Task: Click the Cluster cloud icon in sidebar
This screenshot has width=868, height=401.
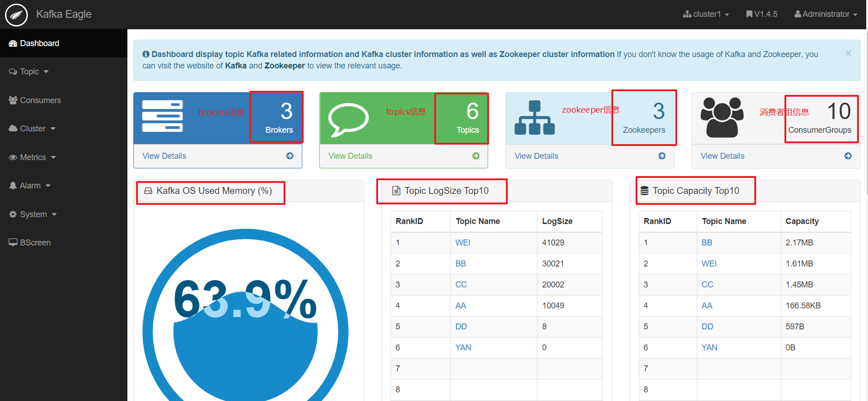Action: (13, 129)
